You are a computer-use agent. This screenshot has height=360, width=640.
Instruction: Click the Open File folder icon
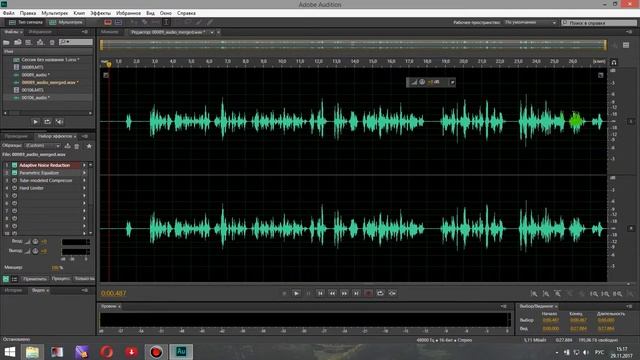coord(7,42)
